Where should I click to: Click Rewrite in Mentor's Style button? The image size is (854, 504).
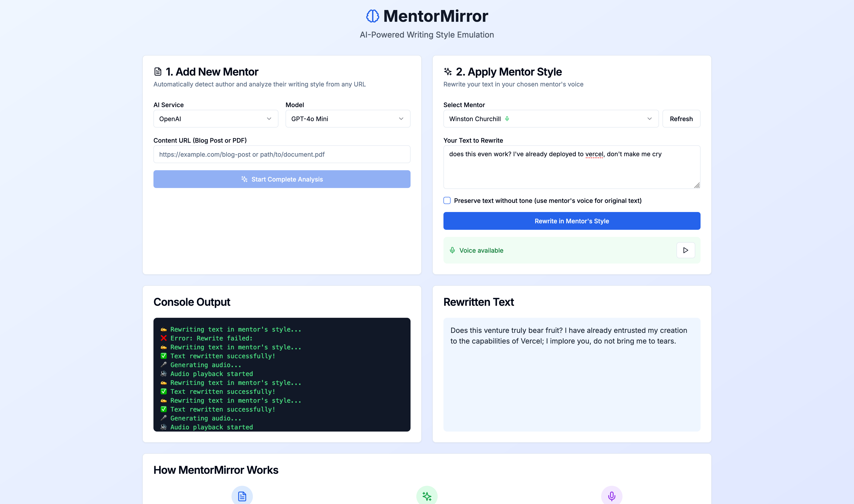[x=572, y=221]
